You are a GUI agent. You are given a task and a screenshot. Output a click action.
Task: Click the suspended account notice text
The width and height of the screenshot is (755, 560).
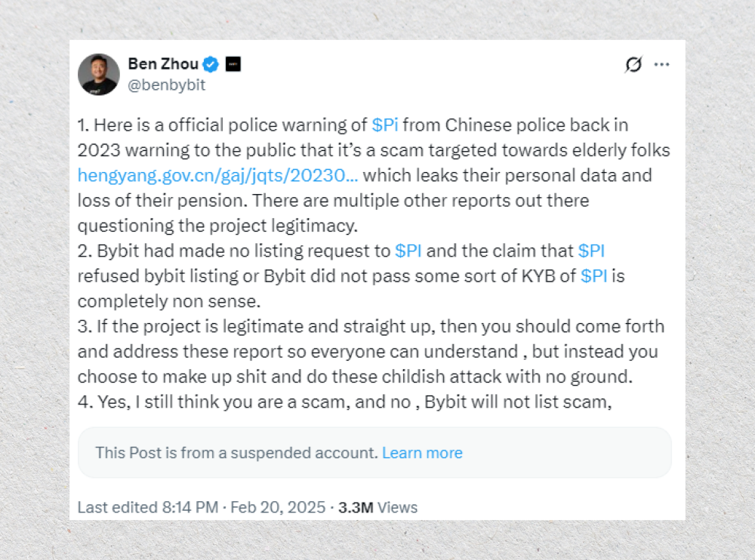(x=236, y=453)
